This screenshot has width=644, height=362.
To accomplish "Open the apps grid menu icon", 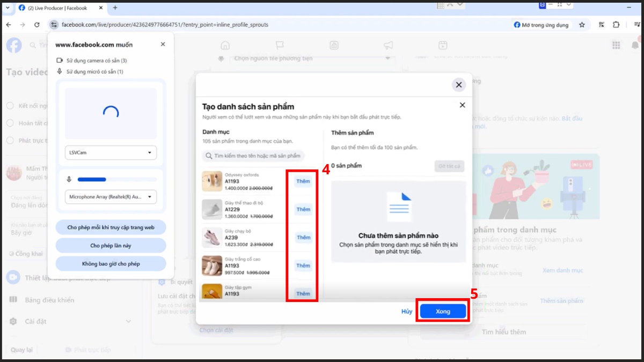I will click(616, 45).
